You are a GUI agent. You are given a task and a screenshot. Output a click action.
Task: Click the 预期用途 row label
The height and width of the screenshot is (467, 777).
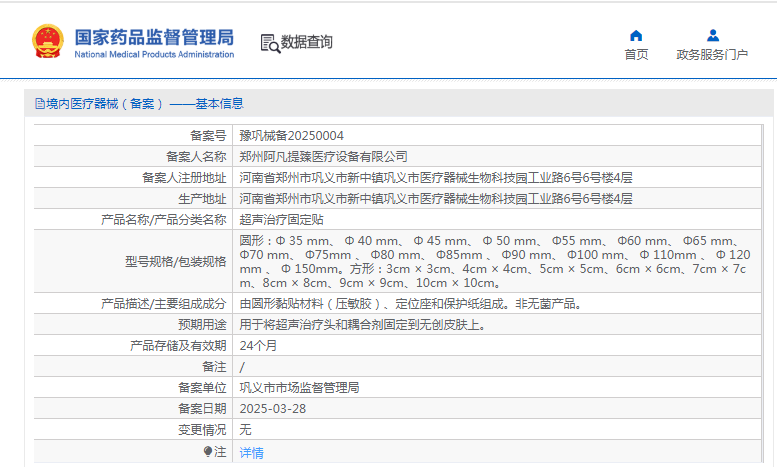click(x=202, y=325)
